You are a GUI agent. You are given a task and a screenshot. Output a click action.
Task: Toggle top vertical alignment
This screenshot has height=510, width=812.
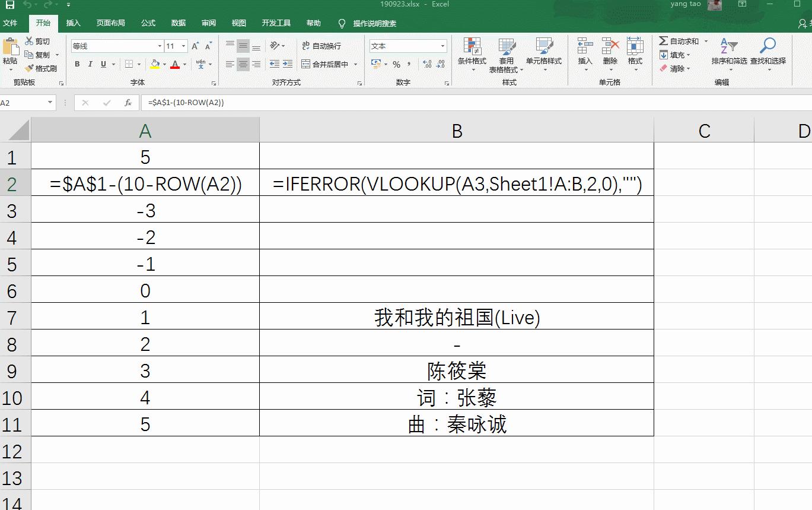point(230,46)
